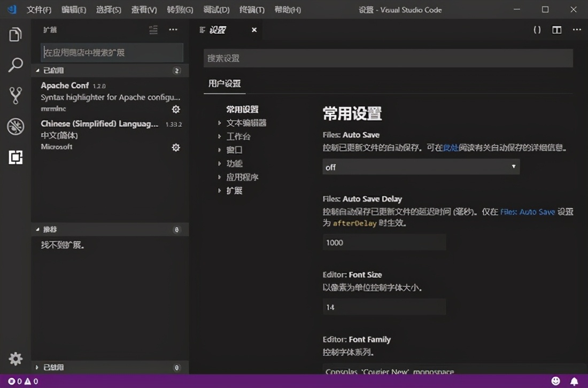The height and width of the screenshot is (388, 588).
Task: Open the Explorer view in the activity bar
Action: pyautogui.click(x=14, y=34)
